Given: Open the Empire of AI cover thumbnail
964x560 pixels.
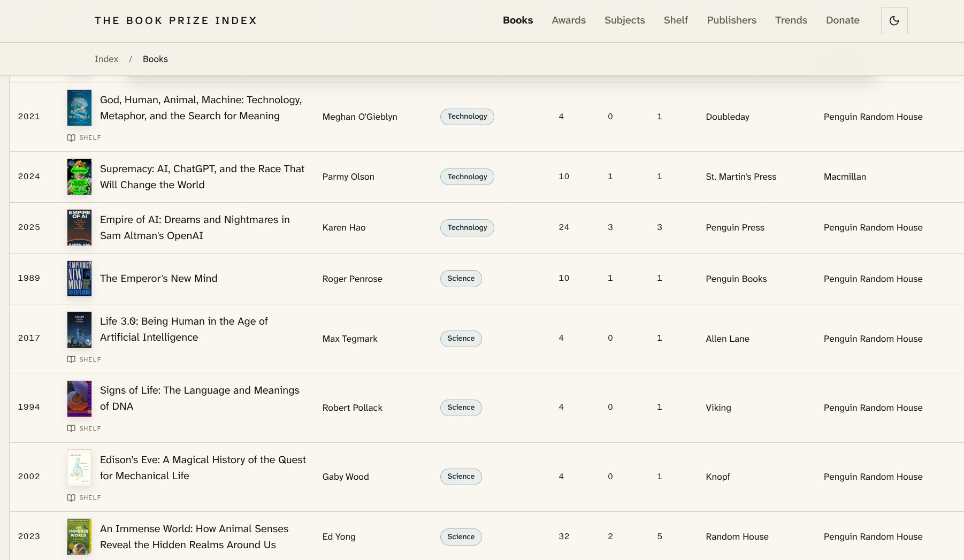Looking at the screenshot, I should [x=79, y=227].
